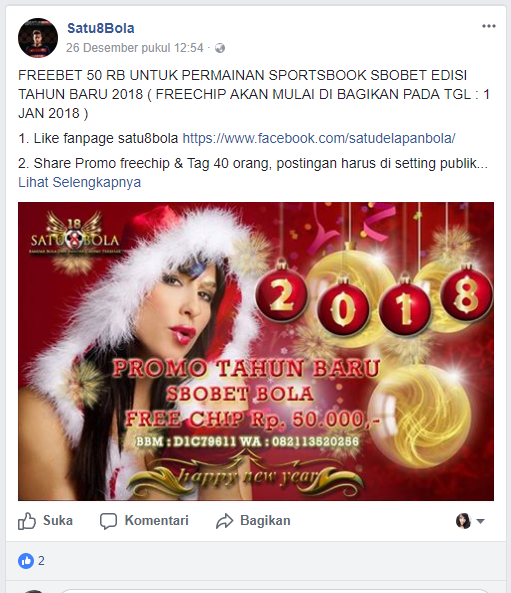Viewport: 511px width, 593px height.
Task: View the reaction count of 2
Action: tap(41, 560)
